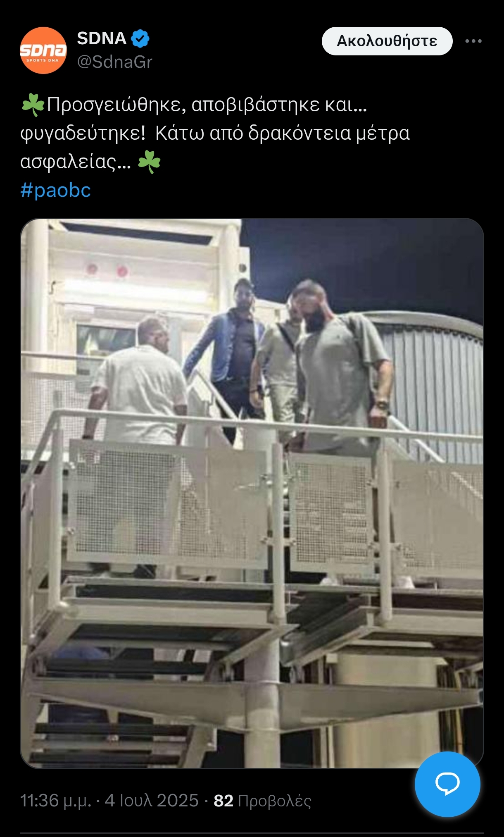Select the SDNA display name
The image size is (504, 837).
pos(102,38)
